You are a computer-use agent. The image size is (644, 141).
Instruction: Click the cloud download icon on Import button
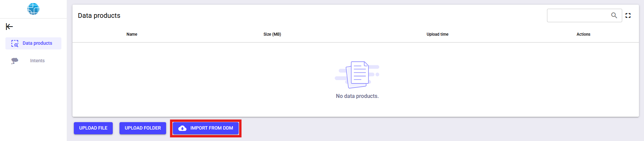point(182,128)
